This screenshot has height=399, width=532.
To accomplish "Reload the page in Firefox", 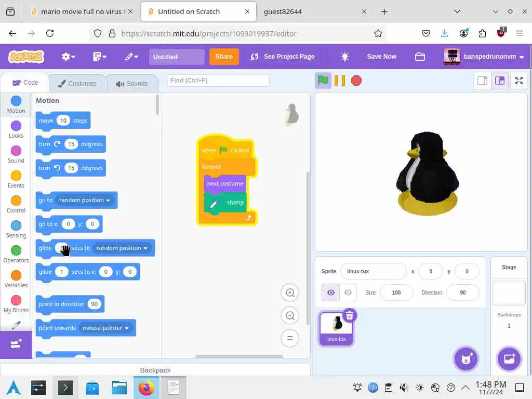I will point(50,33).
